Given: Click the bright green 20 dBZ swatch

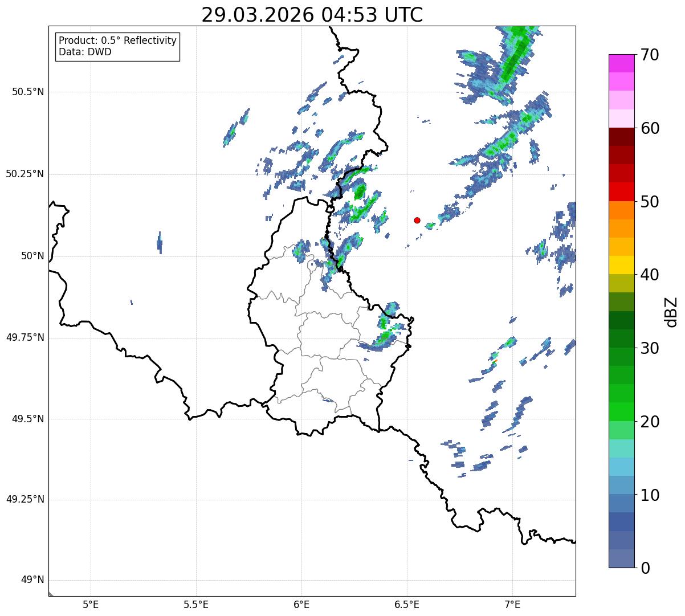Looking at the screenshot, I should (621, 411).
